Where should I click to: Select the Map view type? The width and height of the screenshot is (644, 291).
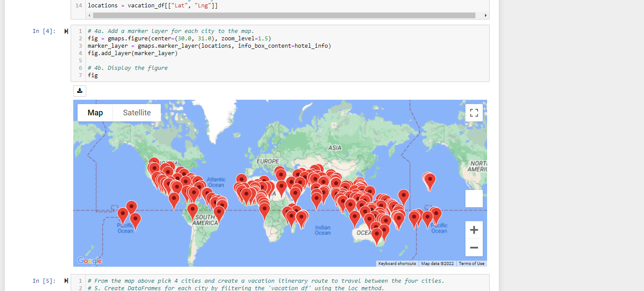click(x=95, y=113)
